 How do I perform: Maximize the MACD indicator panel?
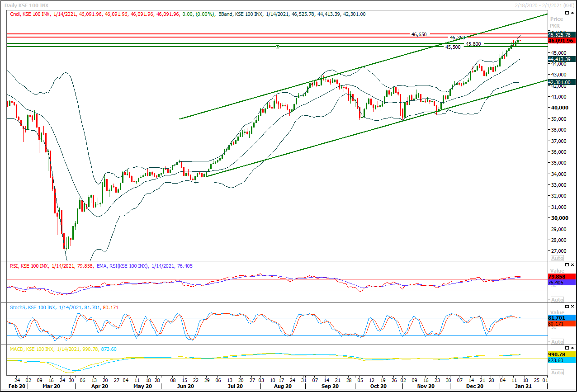click(x=568, y=348)
